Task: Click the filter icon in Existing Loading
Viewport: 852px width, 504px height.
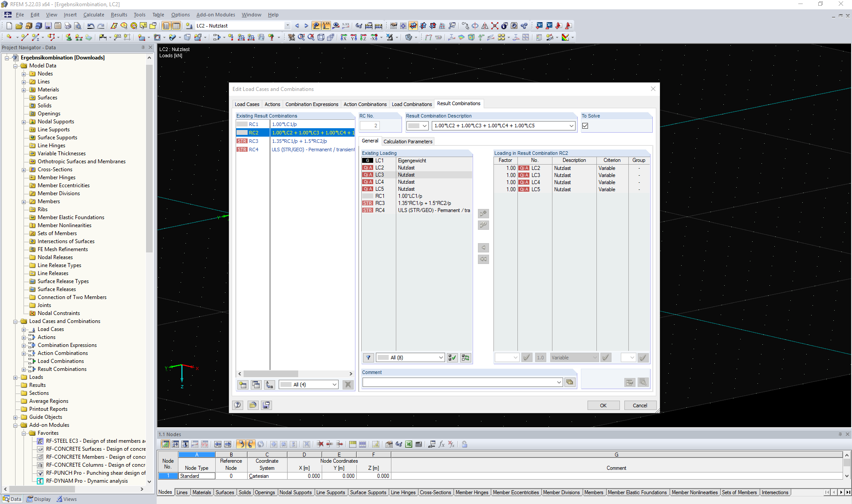Action: click(x=368, y=358)
